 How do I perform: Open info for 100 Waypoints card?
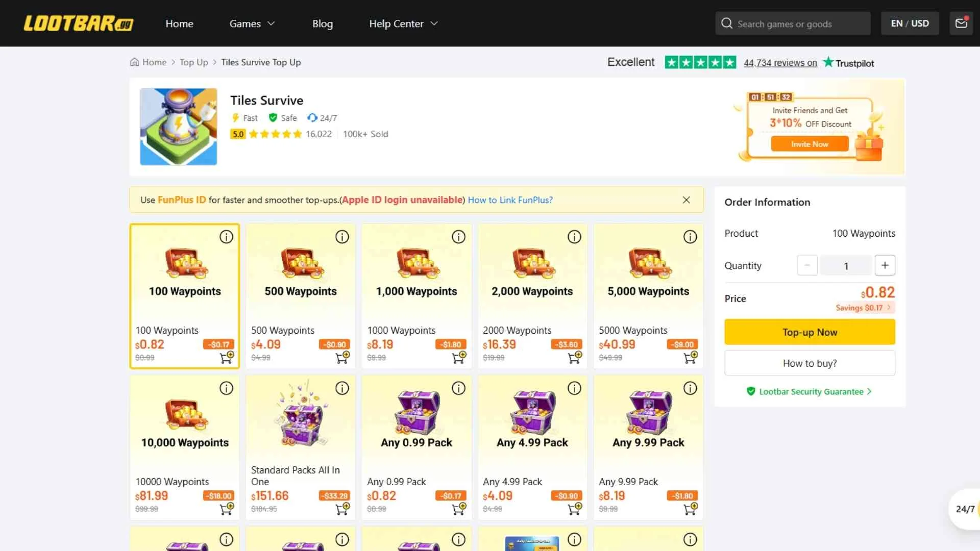(x=226, y=237)
